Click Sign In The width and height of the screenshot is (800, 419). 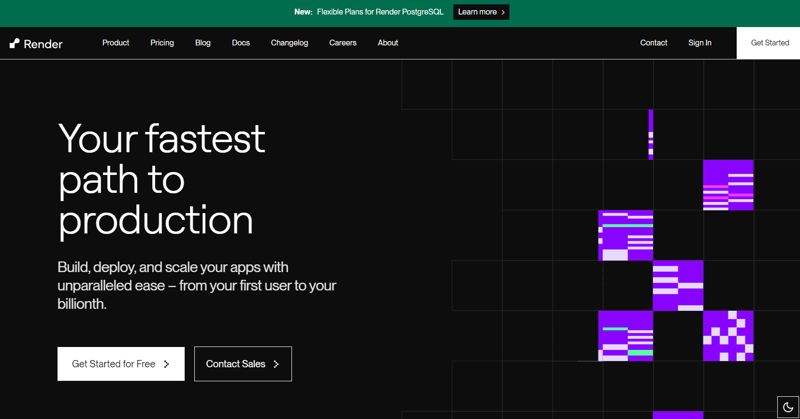pyautogui.click(x=699, y=43)
